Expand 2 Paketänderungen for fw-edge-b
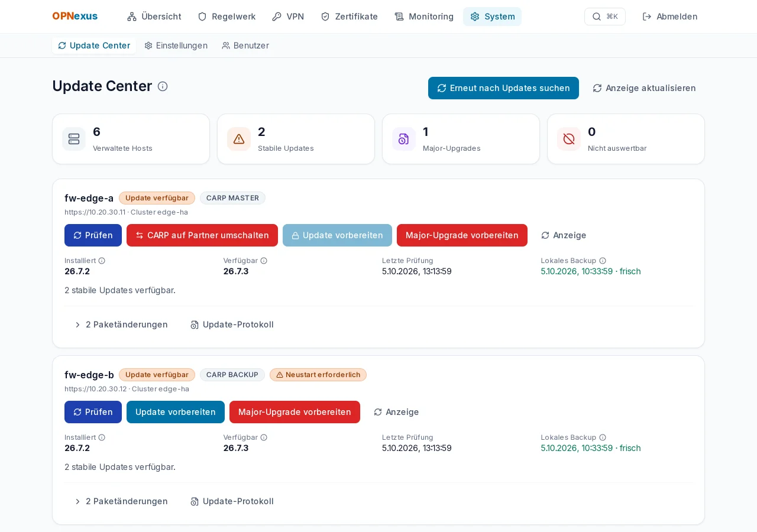The width and height of the screenshot is (757, 532). click(x=121, y=501)
